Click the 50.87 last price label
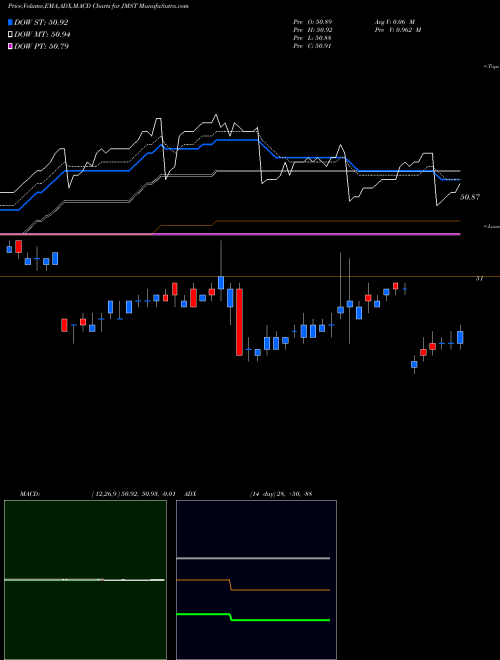The width and height of the screenshot is (500, 660). [x=470, y=197]
